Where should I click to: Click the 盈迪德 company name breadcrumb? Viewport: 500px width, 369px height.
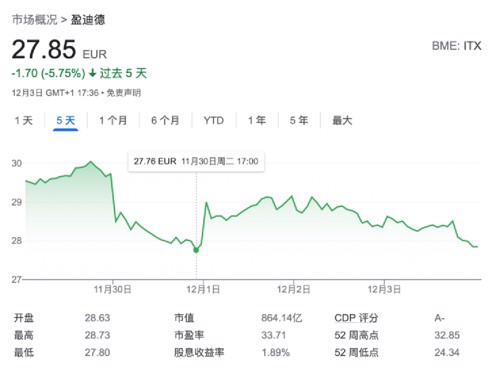pos(88,20)
